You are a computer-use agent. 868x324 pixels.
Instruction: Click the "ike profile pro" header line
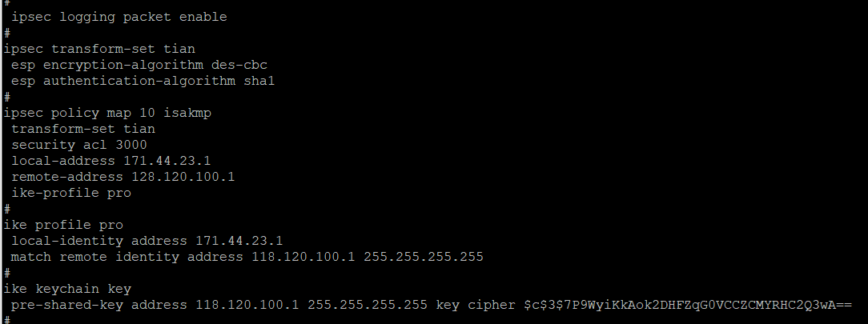click(x=63, y=225)
